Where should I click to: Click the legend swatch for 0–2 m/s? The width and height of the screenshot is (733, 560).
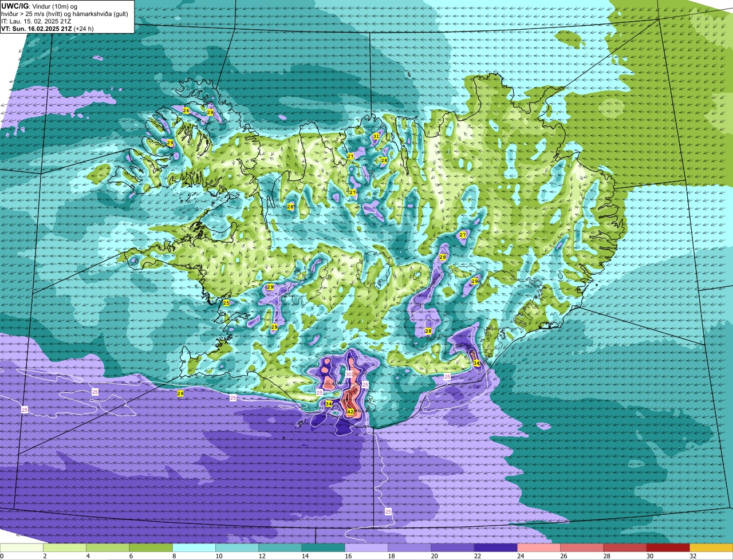tap(22, 547)
